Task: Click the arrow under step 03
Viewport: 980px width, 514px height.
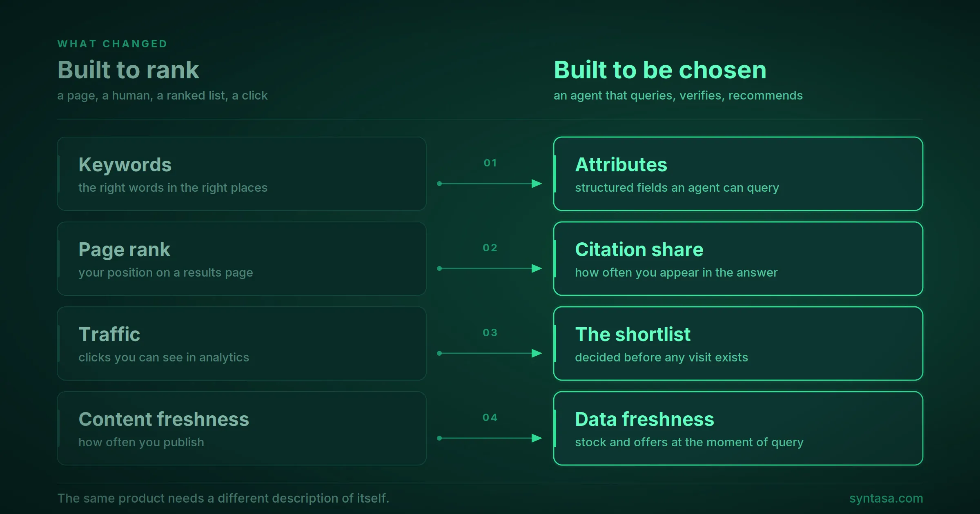Action: (490, 353)
